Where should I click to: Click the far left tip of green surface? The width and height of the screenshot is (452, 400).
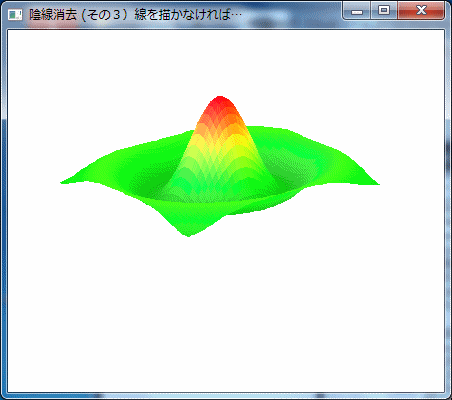point(63,182)
